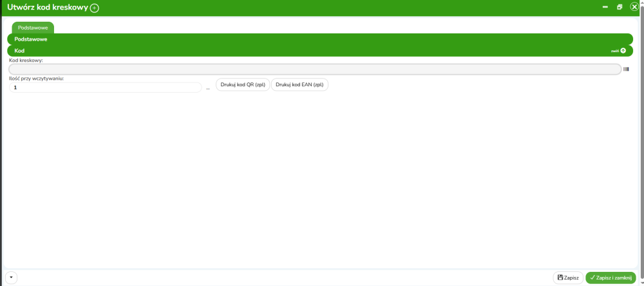Viewport: 644px width, 286px height.
Task: Restore the window using the overlapping squares icon
Action: pyautogui.click(x=620, y=7)
